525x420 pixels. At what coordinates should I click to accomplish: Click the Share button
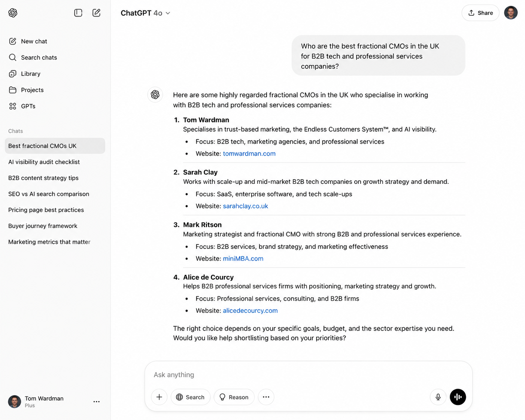pyautogui.click(x=480, y=13)
